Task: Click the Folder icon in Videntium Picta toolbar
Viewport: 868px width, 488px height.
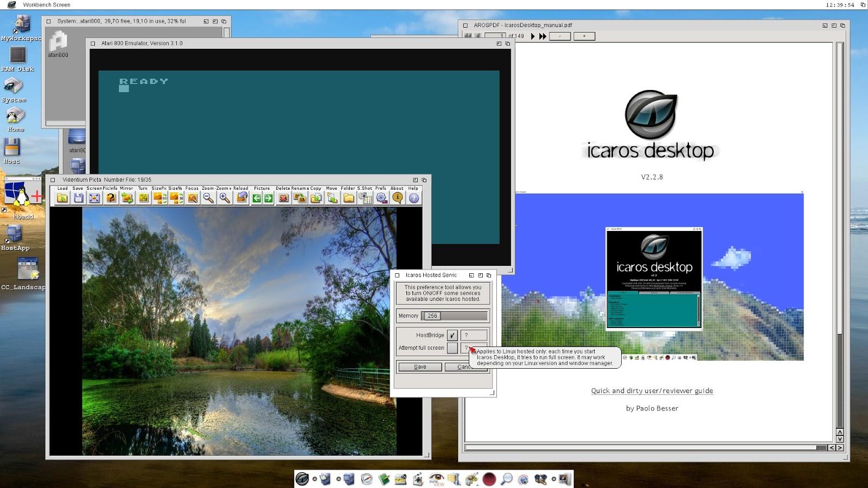Action: (x=348, y=198)
